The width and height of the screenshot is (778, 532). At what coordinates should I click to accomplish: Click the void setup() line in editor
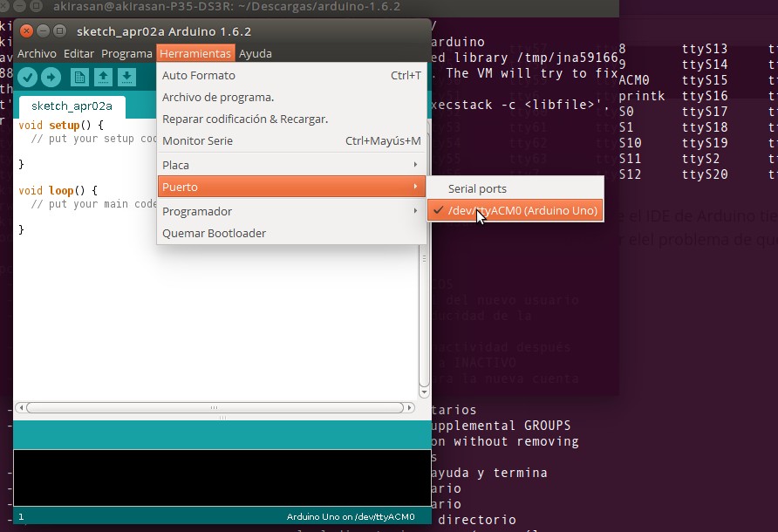click(61, 125)
